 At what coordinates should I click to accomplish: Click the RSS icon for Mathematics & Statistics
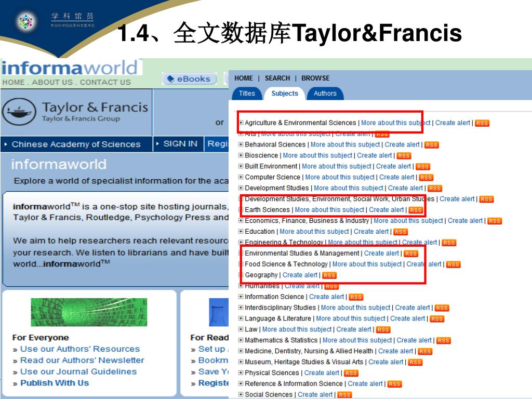[444, 340]
